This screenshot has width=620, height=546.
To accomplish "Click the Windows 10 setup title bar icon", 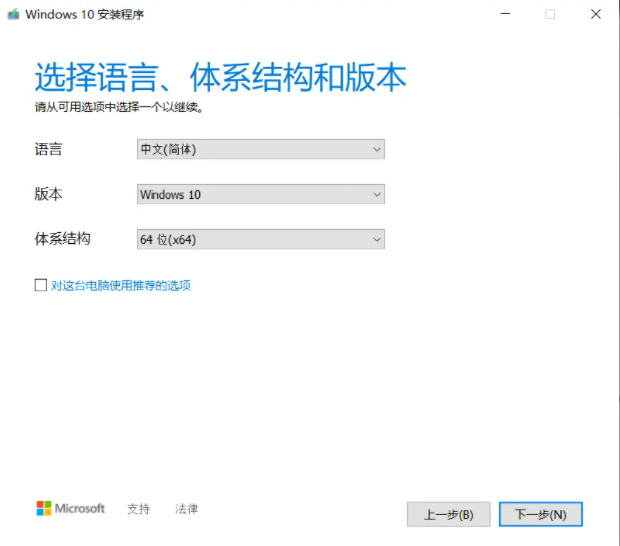I will (x=13, y=15).
